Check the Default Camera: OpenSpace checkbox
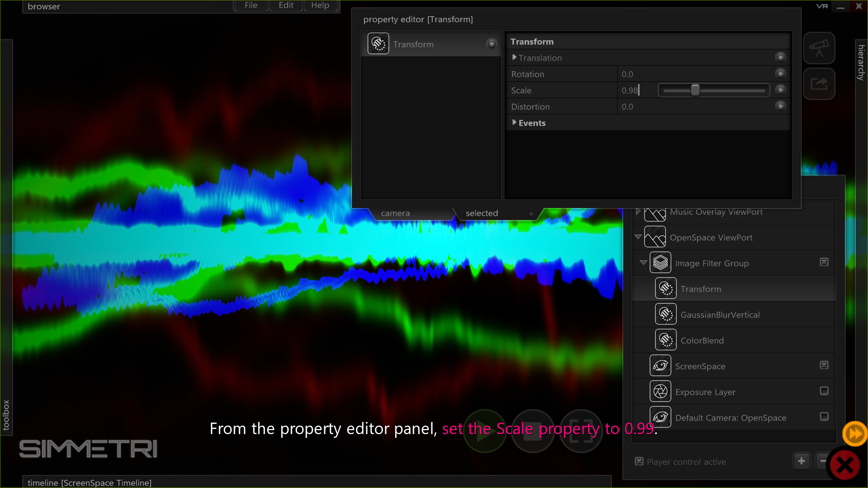The width and height of the screenshot is (868, 488). click(x=825, y=417)
